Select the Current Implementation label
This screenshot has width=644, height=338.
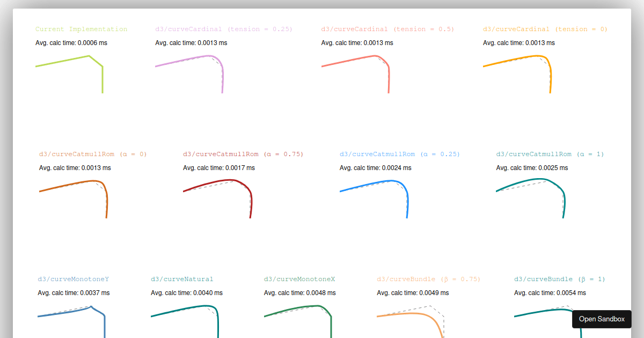coord(81,28)
